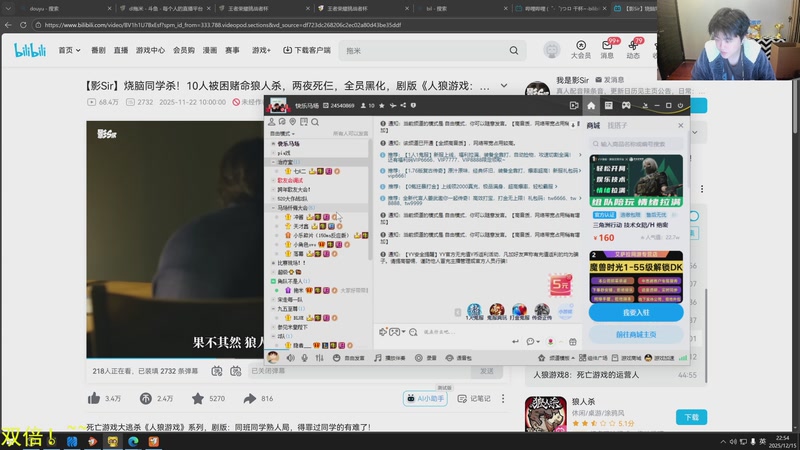Switch to the 找搭子 tab in YY side panel

pyautogui.click(x=617, y=126)
